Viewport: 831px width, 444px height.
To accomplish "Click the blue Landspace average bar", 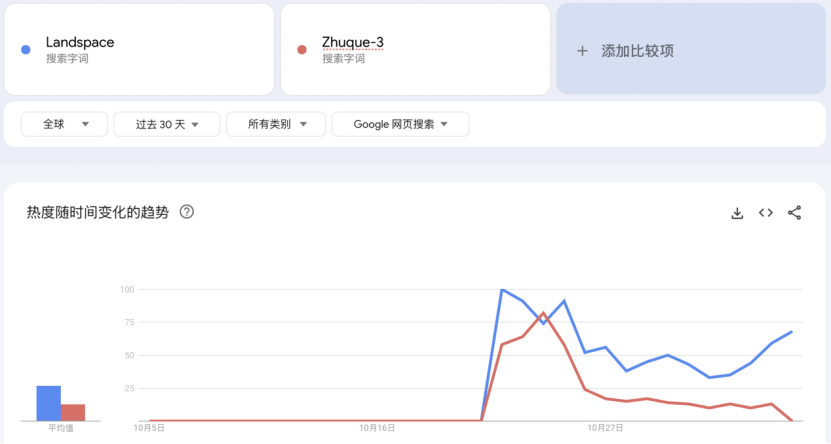I will (48, 403).
